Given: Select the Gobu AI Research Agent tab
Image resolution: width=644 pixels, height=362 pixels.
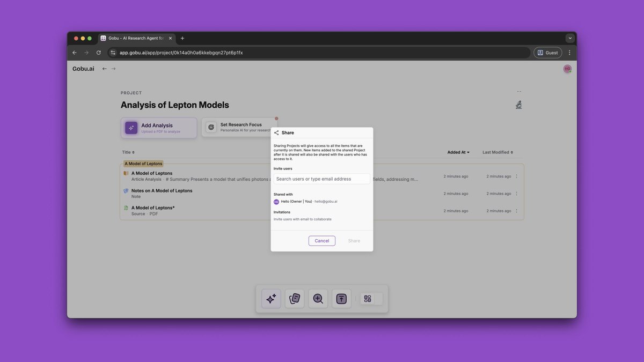Looking at the screenshot, I should pos(136,38).
